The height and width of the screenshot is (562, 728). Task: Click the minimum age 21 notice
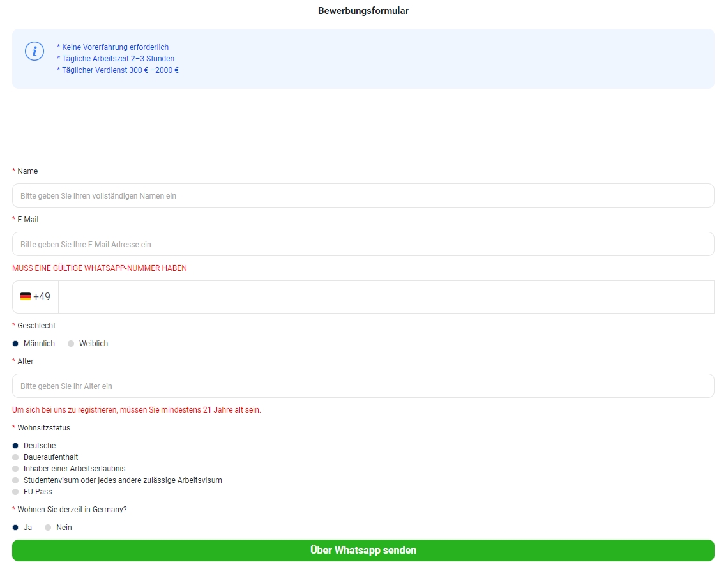(137, 410)
